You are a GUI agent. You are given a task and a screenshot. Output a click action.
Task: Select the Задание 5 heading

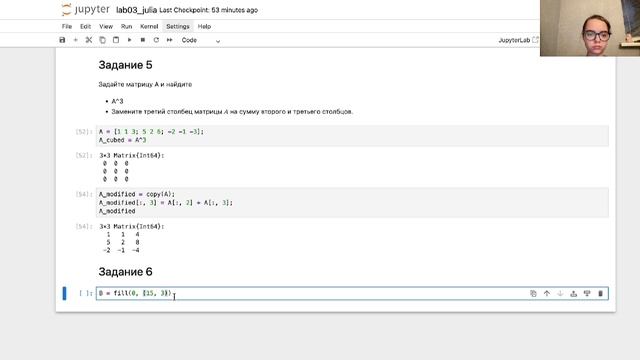[125, 65]
